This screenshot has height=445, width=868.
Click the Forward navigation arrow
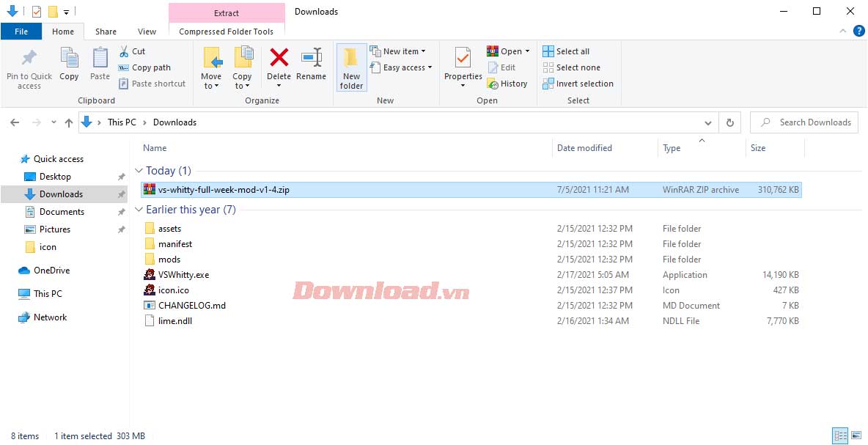(x=37, y=123)
